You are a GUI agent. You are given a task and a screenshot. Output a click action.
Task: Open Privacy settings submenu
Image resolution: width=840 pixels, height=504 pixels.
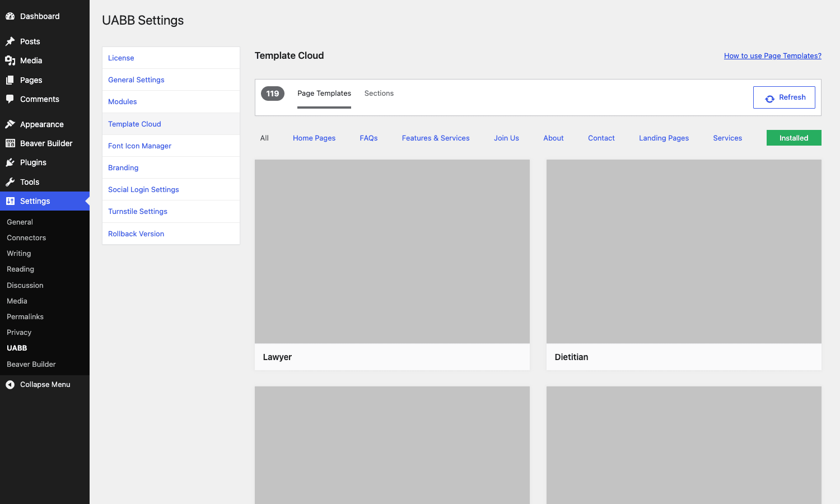[x=19, y=333]
